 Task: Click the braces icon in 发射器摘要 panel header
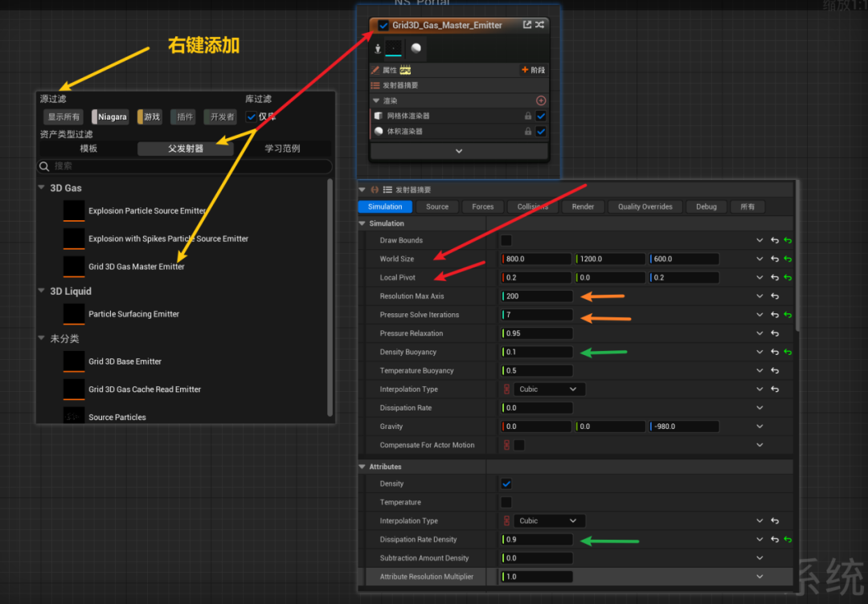(x=375, y=190)
